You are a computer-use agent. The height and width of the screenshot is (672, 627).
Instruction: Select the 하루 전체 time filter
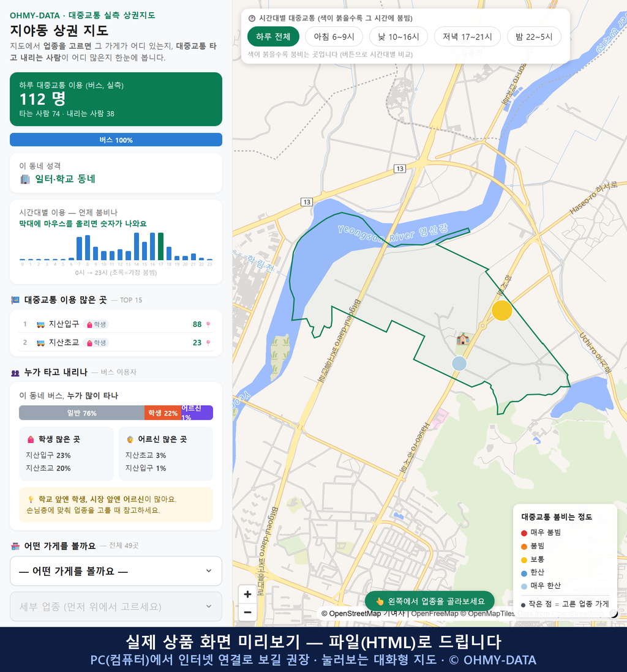273,37
